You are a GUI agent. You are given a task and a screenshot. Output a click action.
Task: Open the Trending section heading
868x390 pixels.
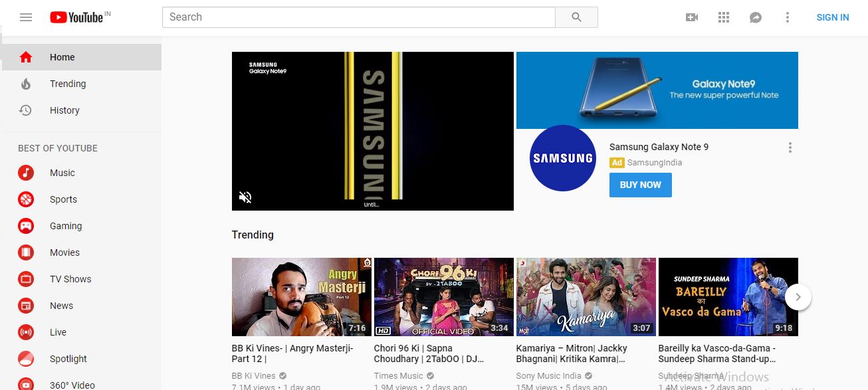(253, 235)
